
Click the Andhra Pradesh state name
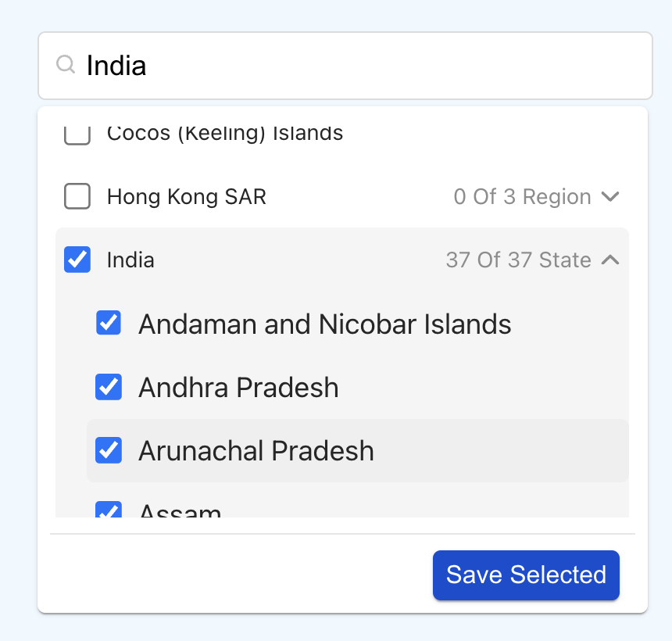pos(238,387)
